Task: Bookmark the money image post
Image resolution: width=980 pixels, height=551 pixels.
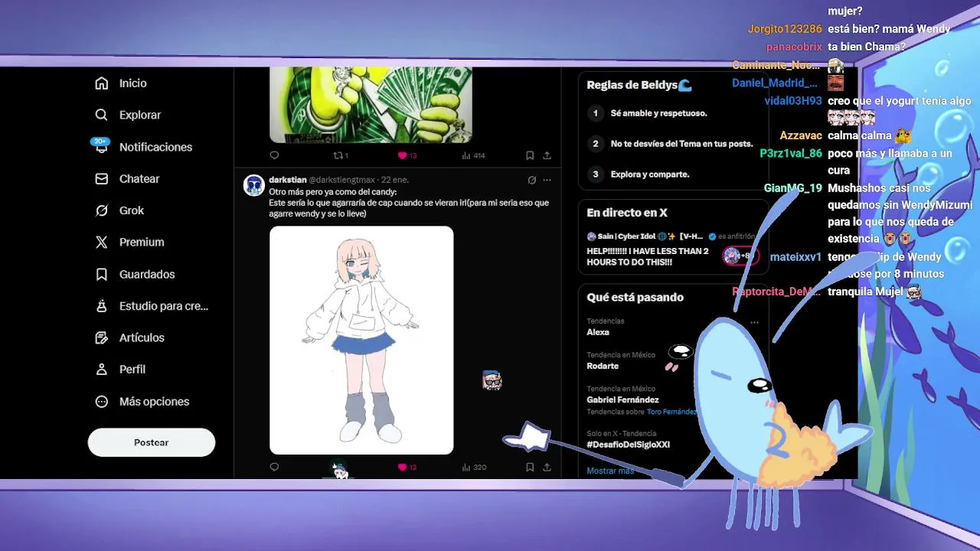Action: click(529, 155)
